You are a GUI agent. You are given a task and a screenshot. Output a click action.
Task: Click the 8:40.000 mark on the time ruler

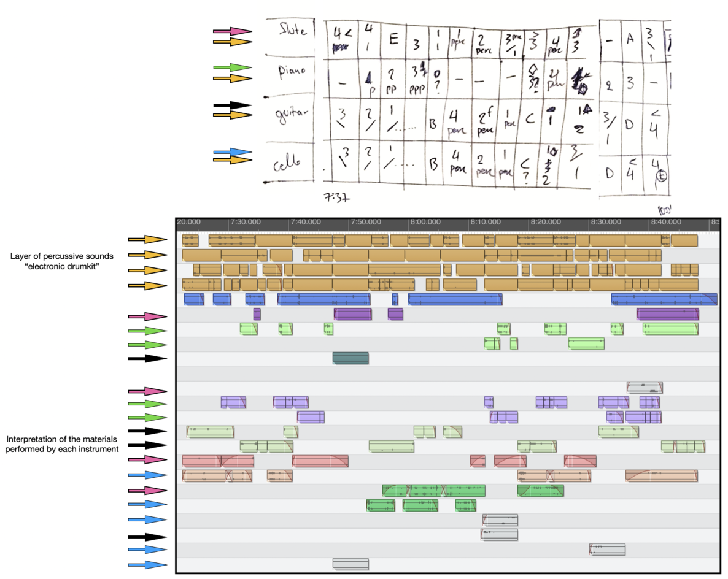pos(666,223)
